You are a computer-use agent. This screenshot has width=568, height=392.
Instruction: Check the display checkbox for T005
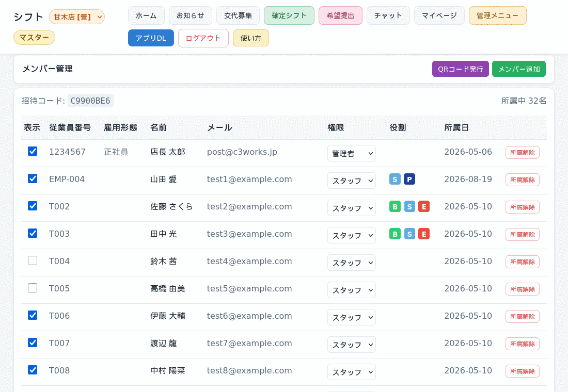click(x=33, y=288)
